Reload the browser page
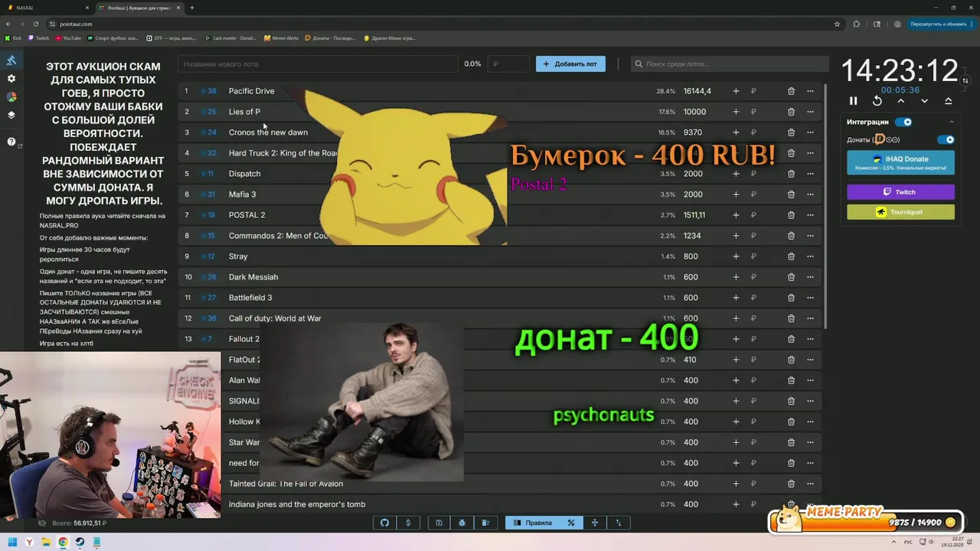980x551 pixels. [x=34, y=24]
